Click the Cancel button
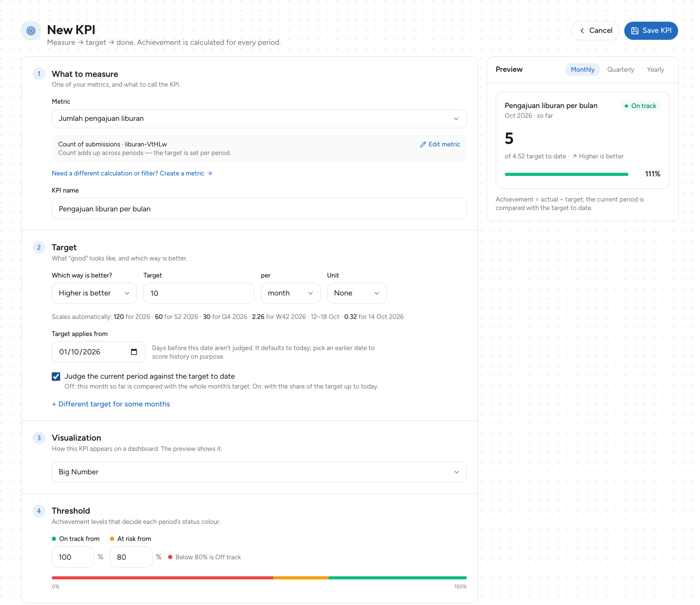700x605 pixels. coord(595,31)
